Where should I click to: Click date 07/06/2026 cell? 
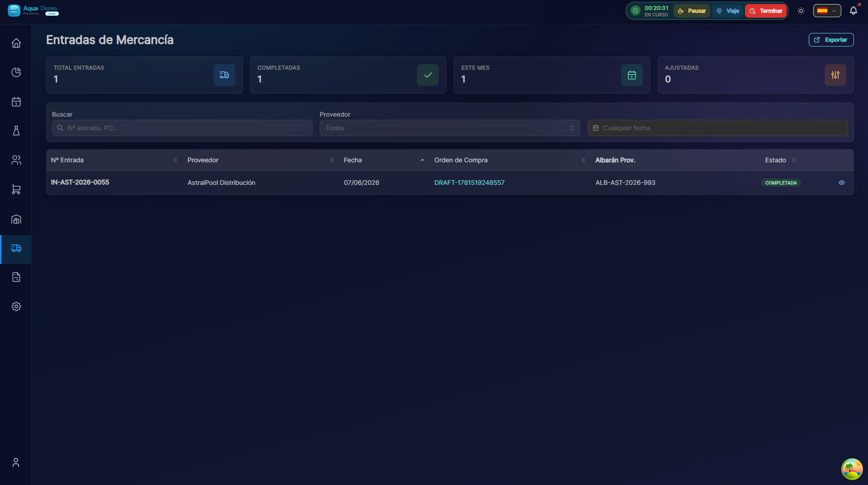(361, 183)
